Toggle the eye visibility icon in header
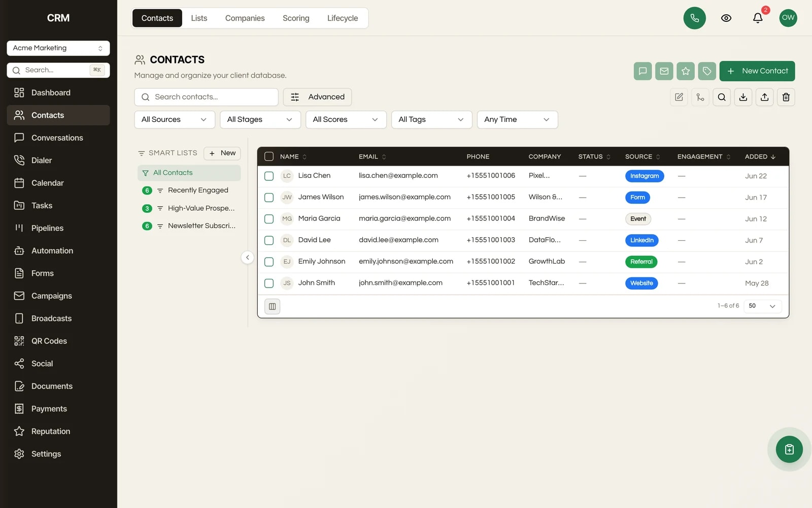This screenshot has height=508, width=812. coord(726,18)
